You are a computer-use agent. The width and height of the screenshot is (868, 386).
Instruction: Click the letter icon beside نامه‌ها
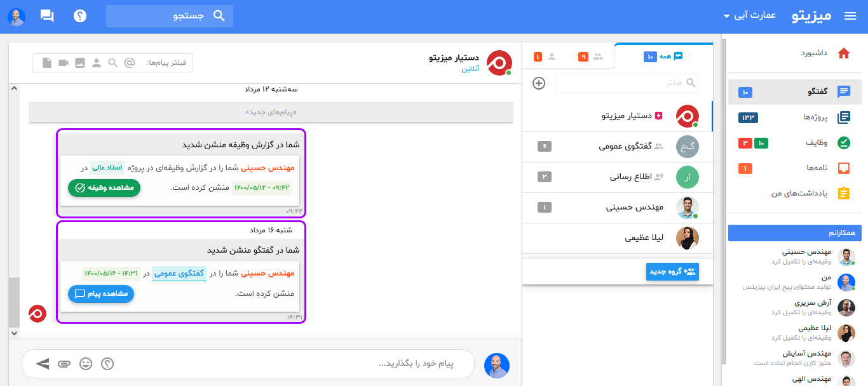click(x=844, y=168)
